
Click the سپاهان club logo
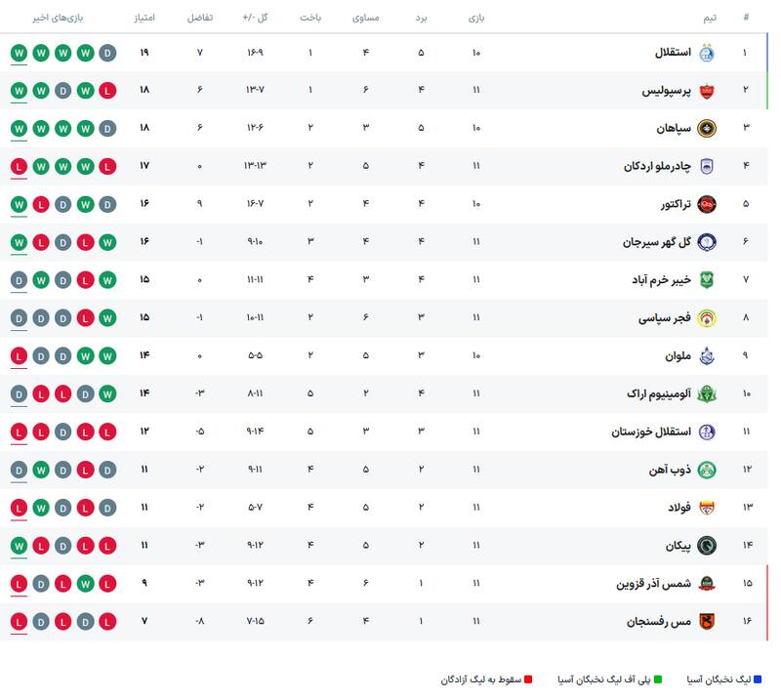pyautogui.click(x=708, y=129)
